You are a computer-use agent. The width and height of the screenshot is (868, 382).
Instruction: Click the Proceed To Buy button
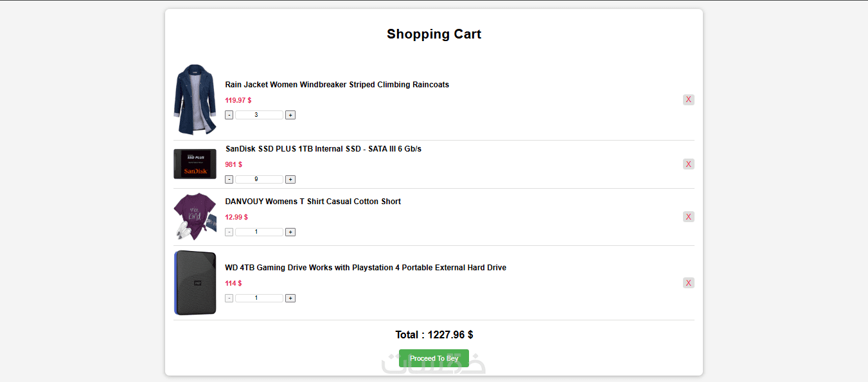(434, 358)
